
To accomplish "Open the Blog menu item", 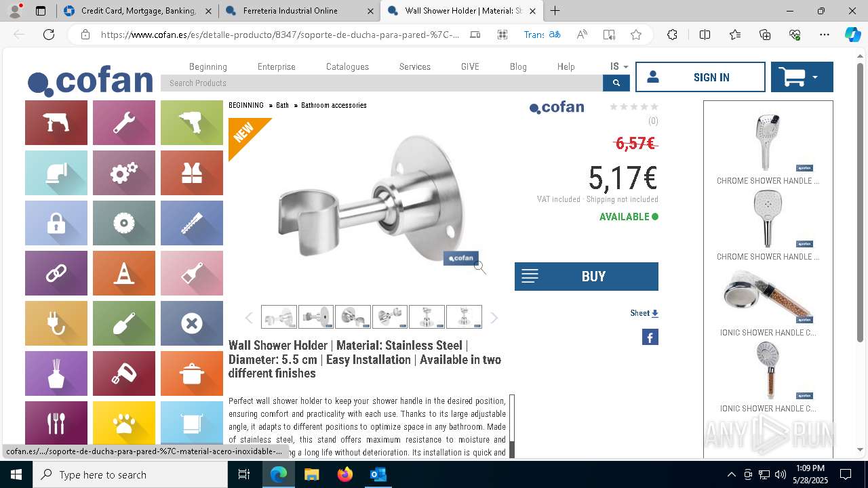I will point(518,66).
